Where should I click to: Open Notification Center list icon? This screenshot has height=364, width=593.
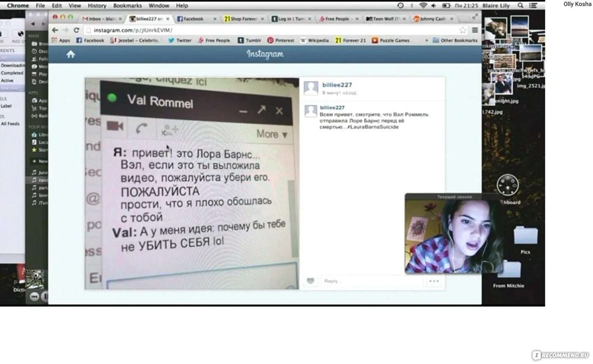[x=533, y=5]
